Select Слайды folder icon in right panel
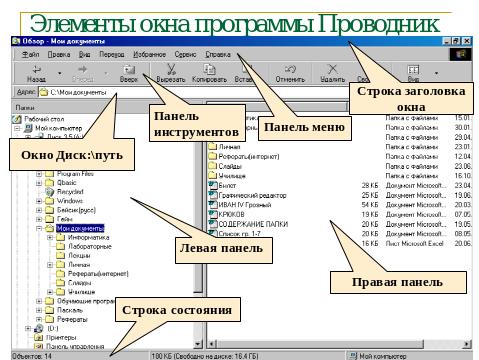Image resolution: width=479 pixels, height=360 pixels. pos(213,166)
